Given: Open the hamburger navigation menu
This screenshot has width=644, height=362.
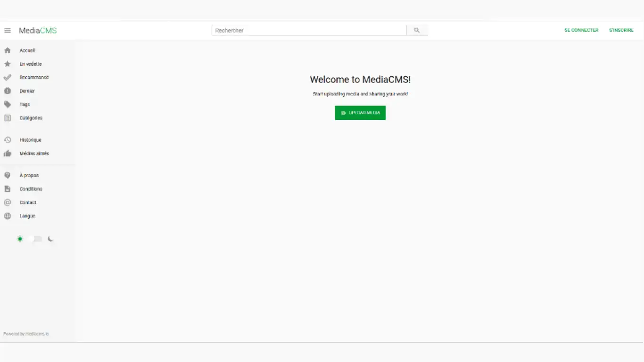Looking at the screenshot, I should [x=7, y=30].
